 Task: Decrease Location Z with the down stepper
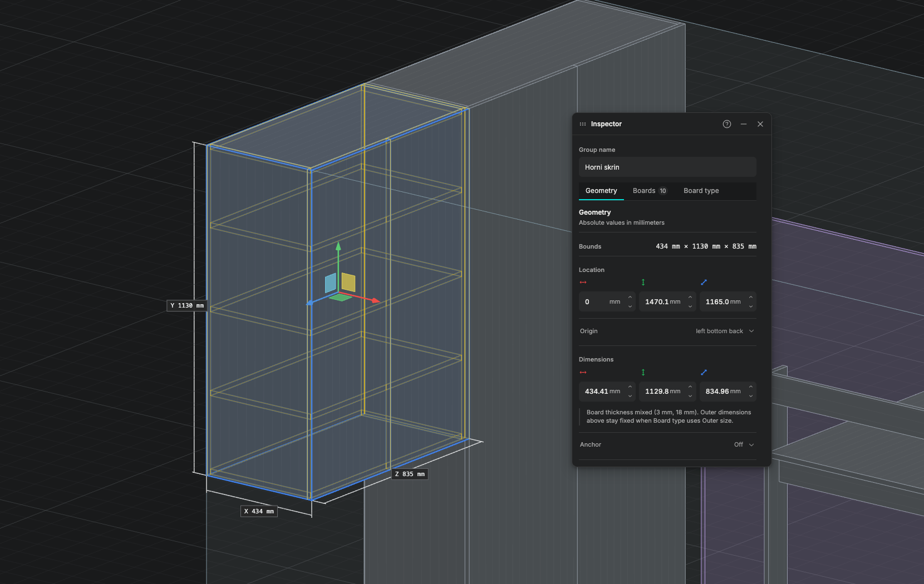[751, 306]
